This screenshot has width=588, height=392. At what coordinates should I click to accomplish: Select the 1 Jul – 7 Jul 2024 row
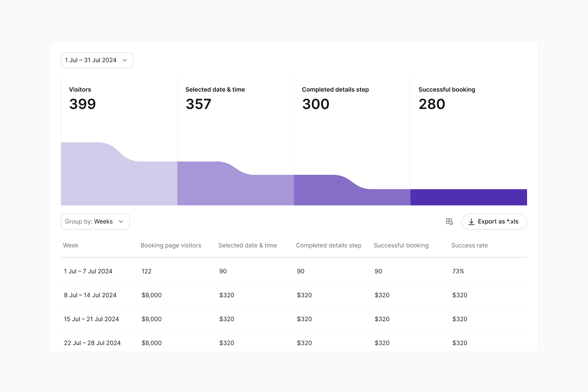click(88, 271)
